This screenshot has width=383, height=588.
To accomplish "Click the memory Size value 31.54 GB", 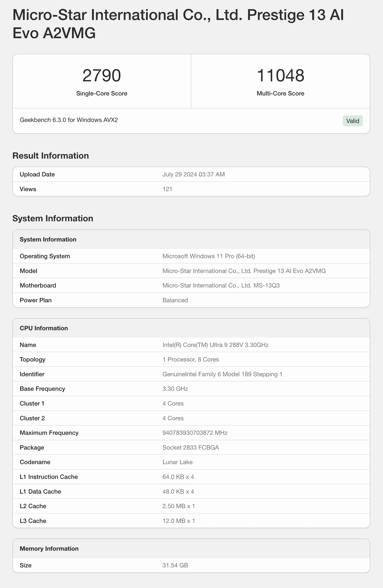I will click(175, 565).
